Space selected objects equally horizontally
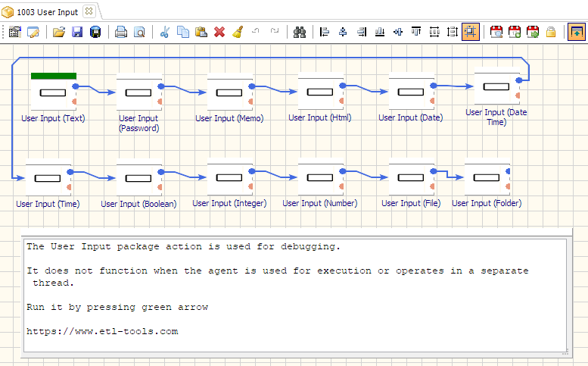The height and width of the screenshot is (366, 588). coord(434,32)
